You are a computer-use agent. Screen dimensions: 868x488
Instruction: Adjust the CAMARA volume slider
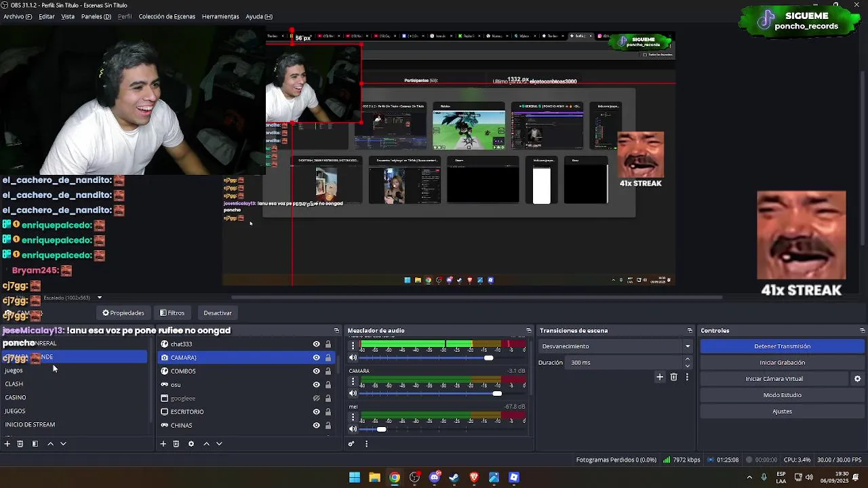tap(497, 393)
